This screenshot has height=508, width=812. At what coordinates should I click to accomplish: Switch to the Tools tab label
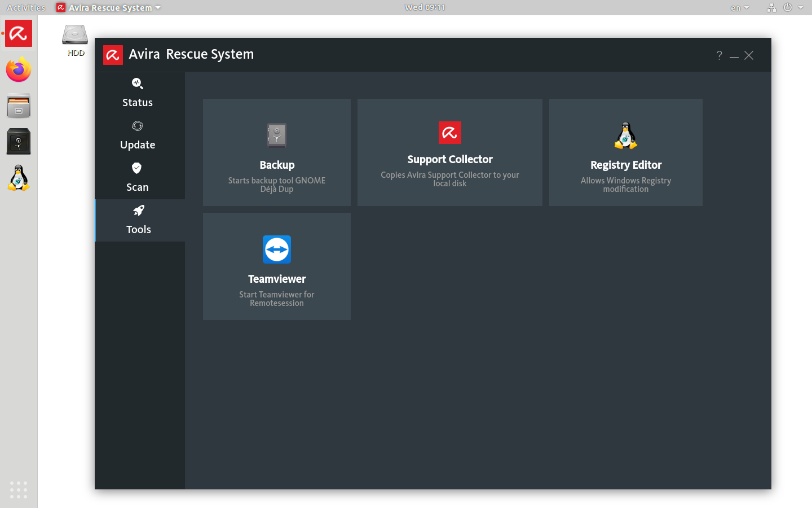click(139, 230)
